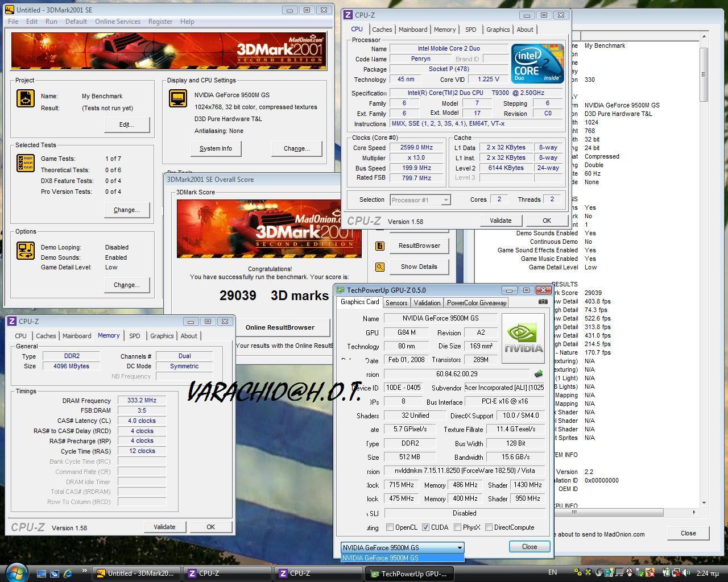Screen dimensions: 728x582
Task: Enable the DirectCompute checkbox
Action: (x=489, y=527)
